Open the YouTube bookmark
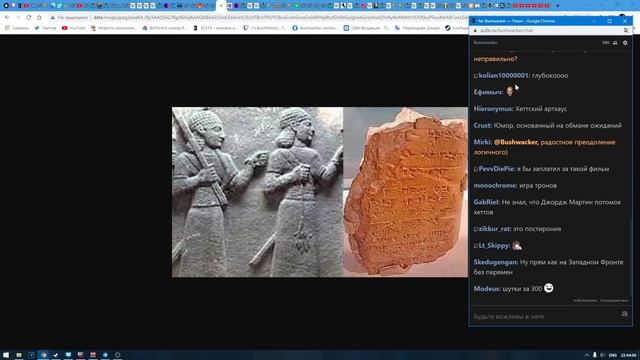This screenshot has height=360, width=640. (x=73, y=28)
